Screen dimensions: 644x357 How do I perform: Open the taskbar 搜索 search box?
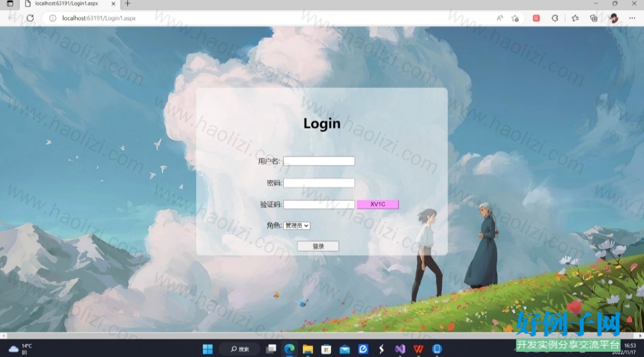pyautogui.click(x=239, y=349)
